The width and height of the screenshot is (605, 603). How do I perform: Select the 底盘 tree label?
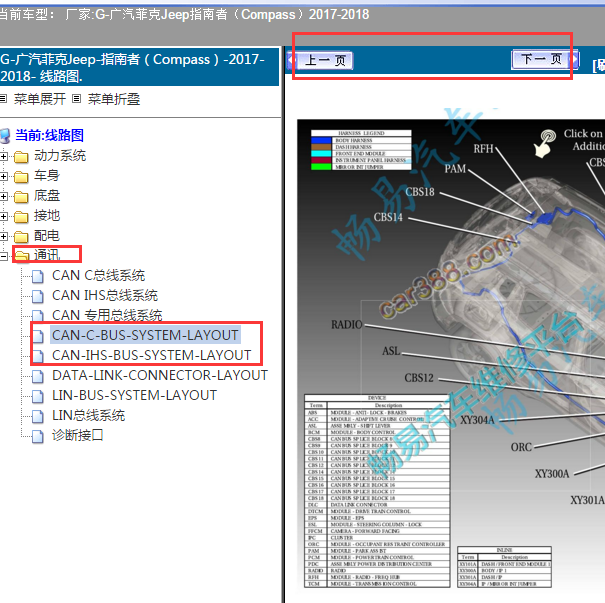[x=47, y=196]
